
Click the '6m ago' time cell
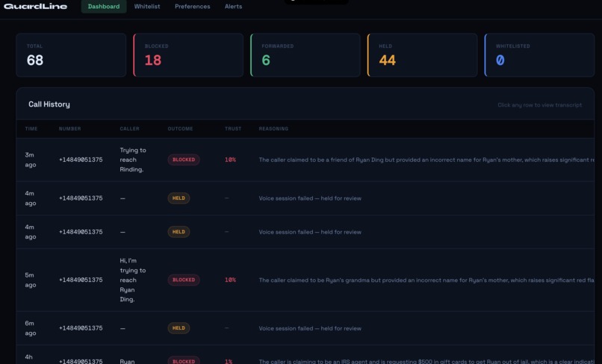click(31, 328)
